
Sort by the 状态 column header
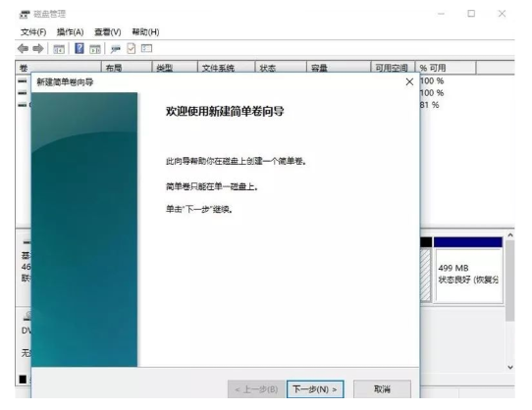pyautogui.click(x=281, y=68)
